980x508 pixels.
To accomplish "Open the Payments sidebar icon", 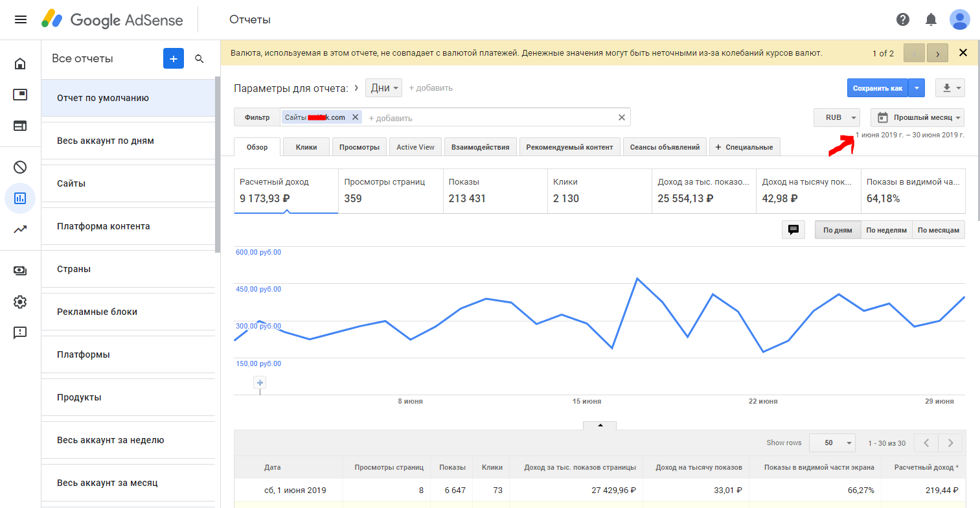I will click(20, 271).
